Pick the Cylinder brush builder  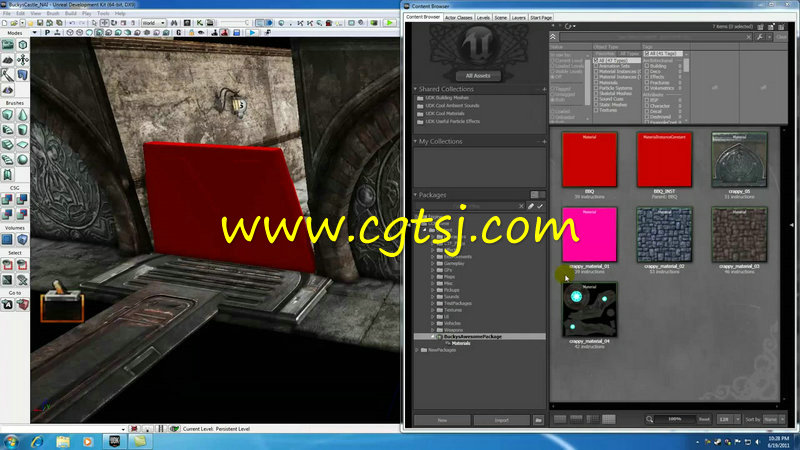22,130
